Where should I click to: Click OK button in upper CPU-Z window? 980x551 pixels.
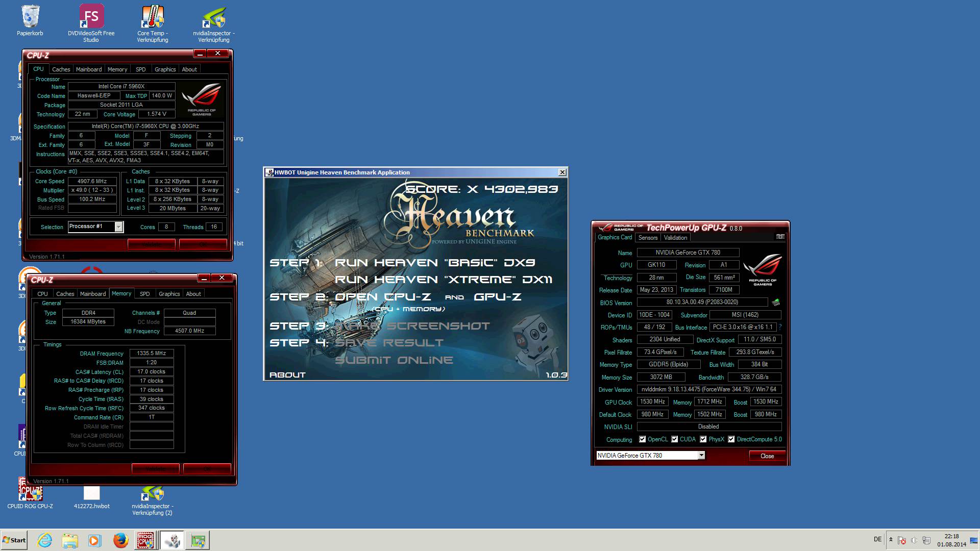tap(203, 244)
